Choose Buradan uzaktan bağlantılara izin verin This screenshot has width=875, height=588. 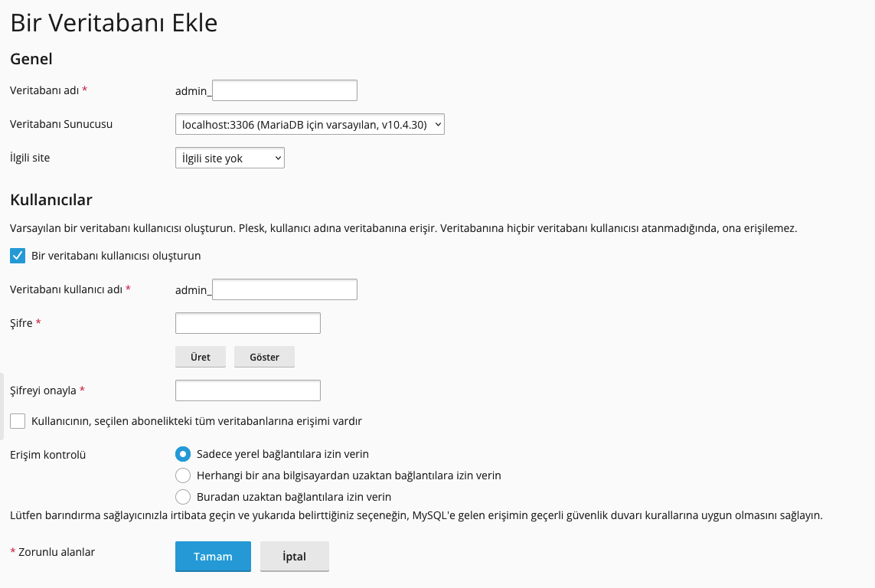click(183, 497)
